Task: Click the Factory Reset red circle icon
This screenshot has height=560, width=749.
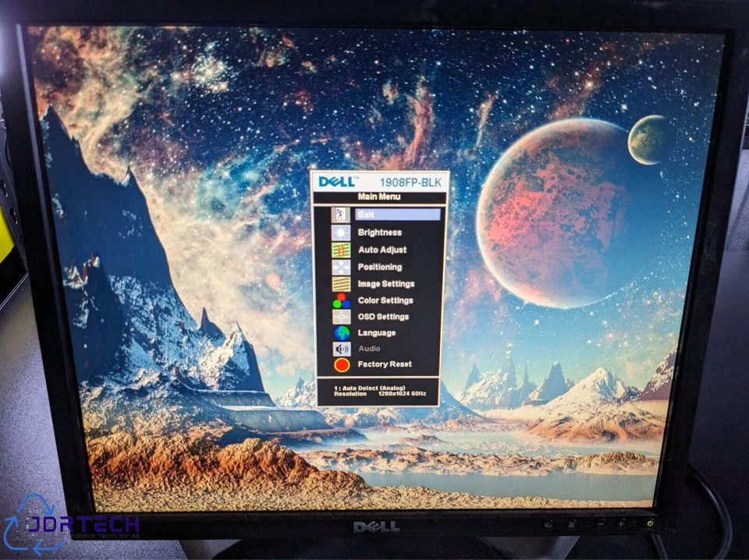Action: (340, 364)
